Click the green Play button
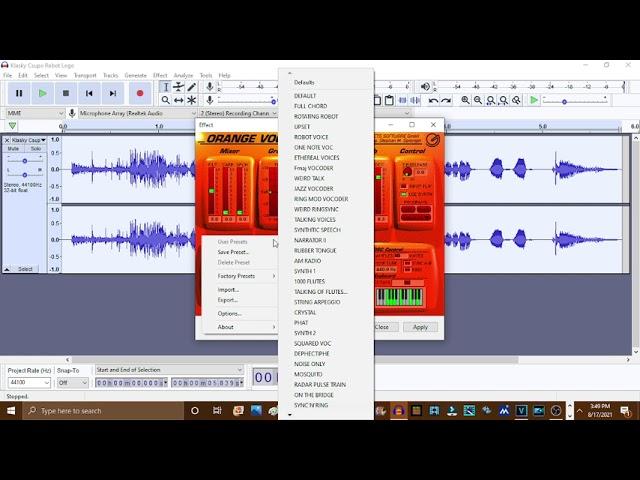This screenshot has height=480, width=640. tap(42, 93)
